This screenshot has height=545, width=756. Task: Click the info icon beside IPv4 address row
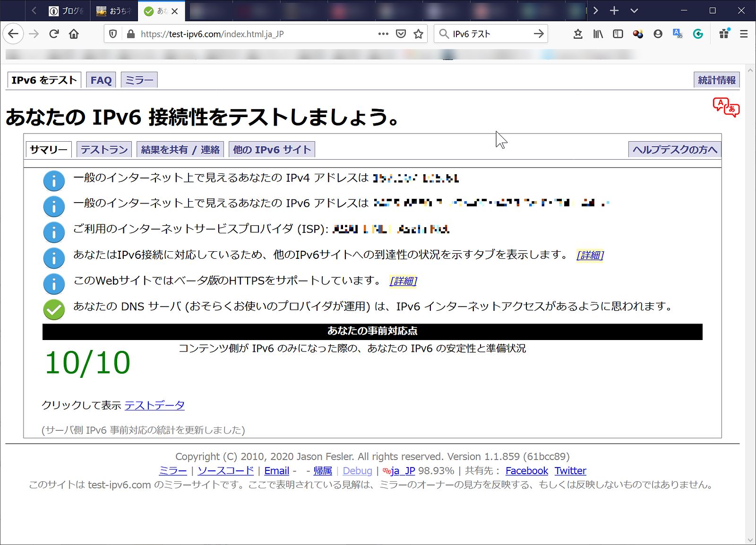54,181
